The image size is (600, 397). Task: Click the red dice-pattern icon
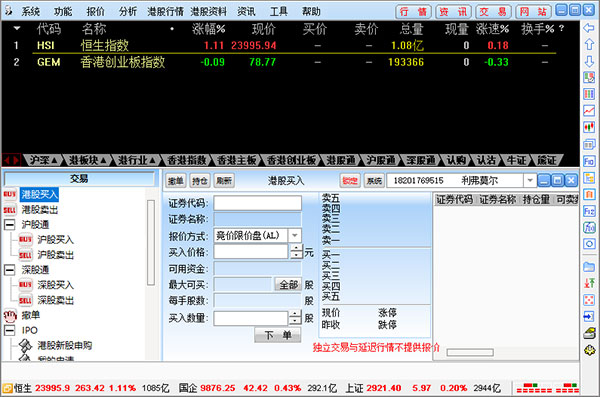click(x=589, y=300)
